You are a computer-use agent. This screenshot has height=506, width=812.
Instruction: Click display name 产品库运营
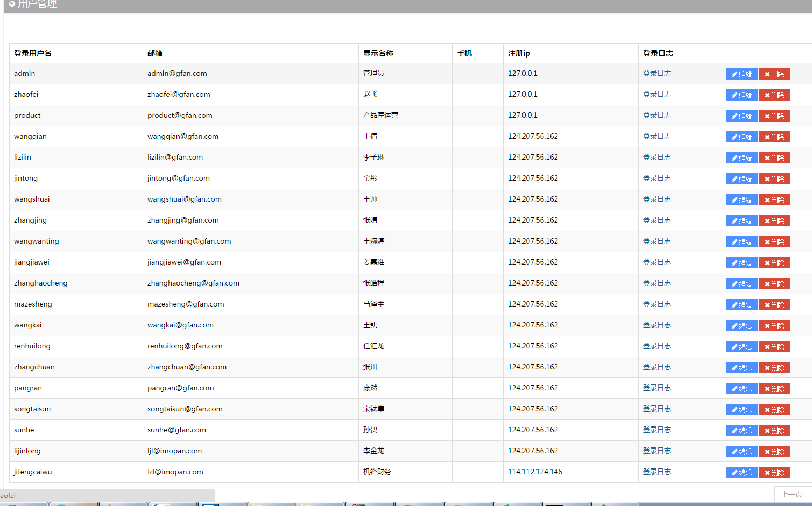[x=380, y=115]
